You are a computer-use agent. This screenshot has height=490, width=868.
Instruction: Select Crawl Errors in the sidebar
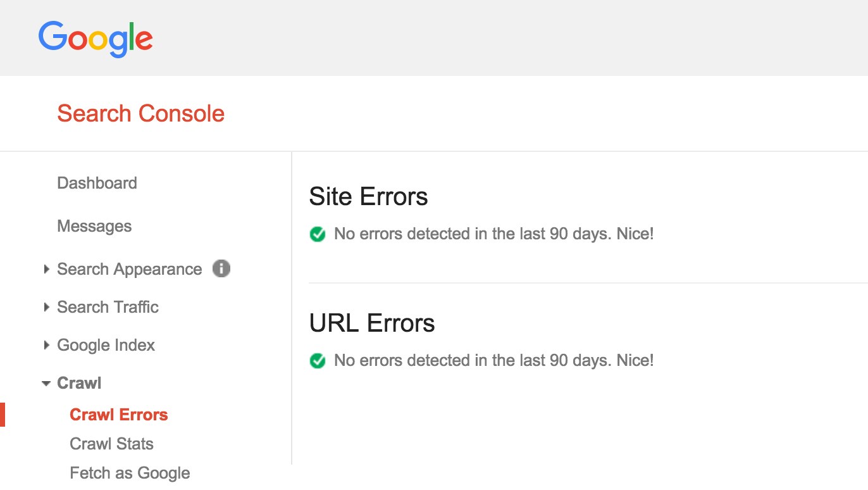[x=118, y=415]
